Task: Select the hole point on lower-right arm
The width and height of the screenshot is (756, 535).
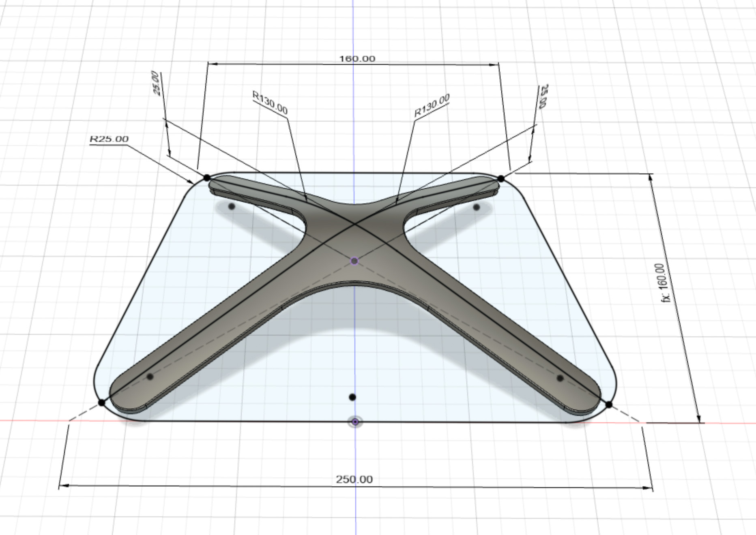Action: (560, 378)
